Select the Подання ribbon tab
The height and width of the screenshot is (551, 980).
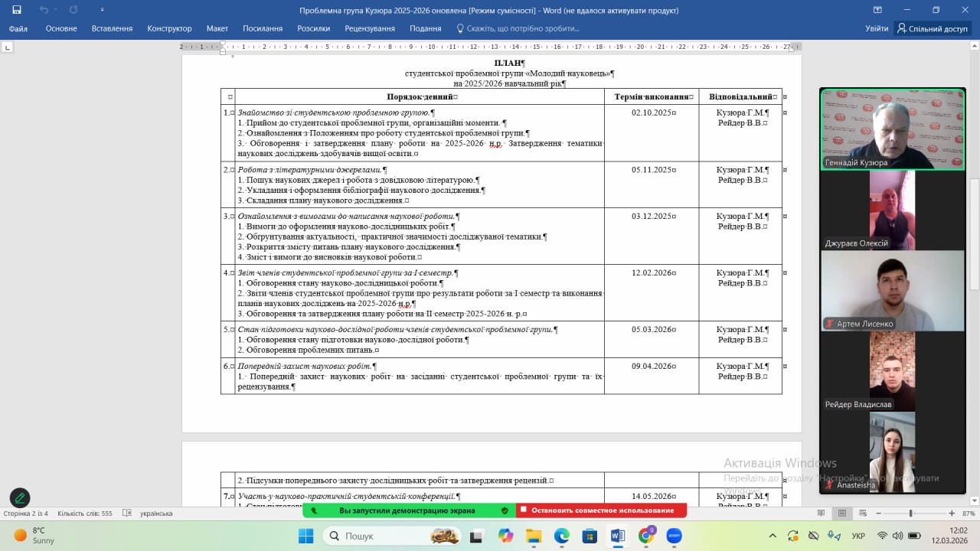[426, 28]
